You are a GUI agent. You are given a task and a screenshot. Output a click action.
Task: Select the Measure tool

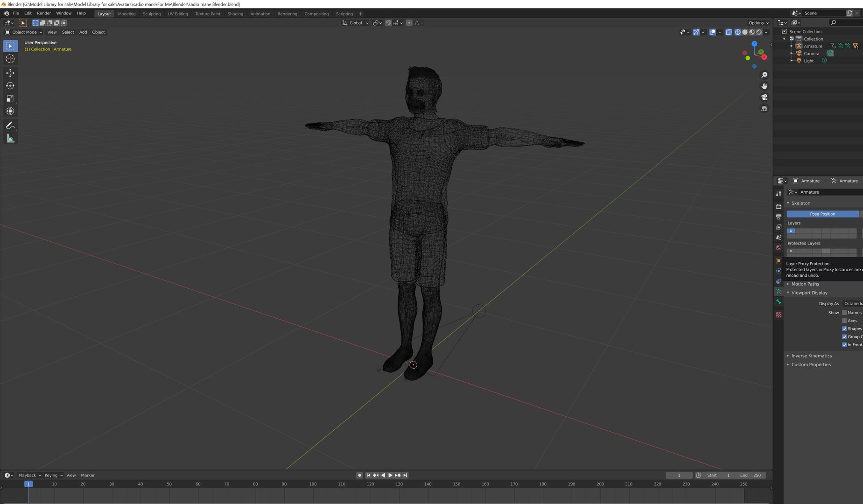pyautogui.click(x=10, y=139)
